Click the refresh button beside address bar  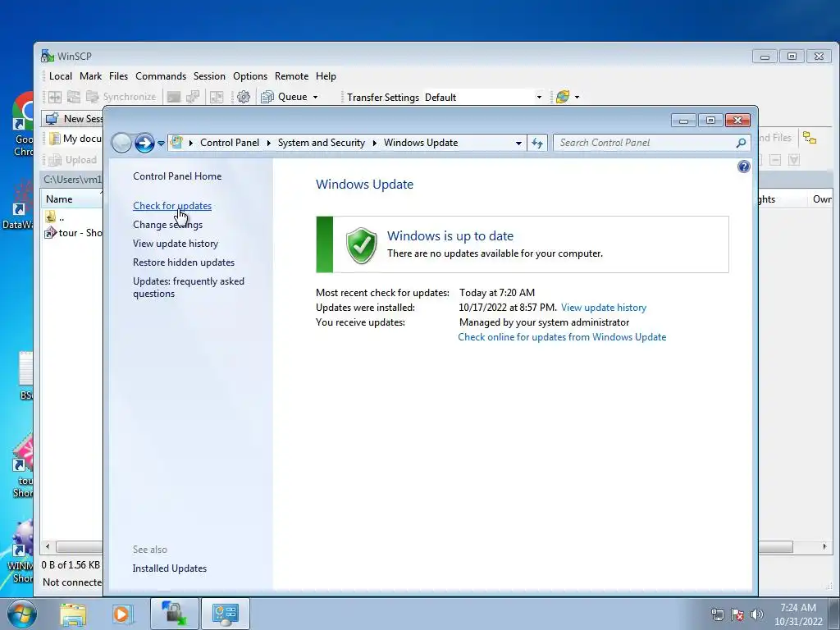tap(537, 143)
